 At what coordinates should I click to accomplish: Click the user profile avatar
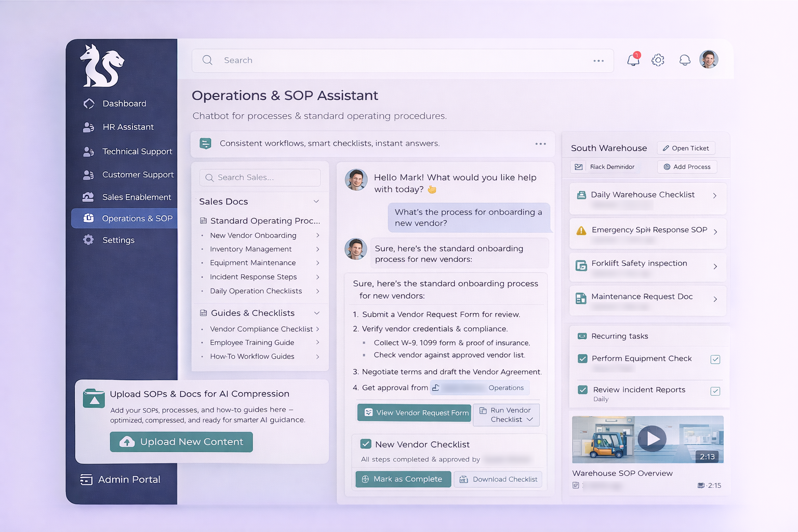pyautogui.click(x=709, y=60)
